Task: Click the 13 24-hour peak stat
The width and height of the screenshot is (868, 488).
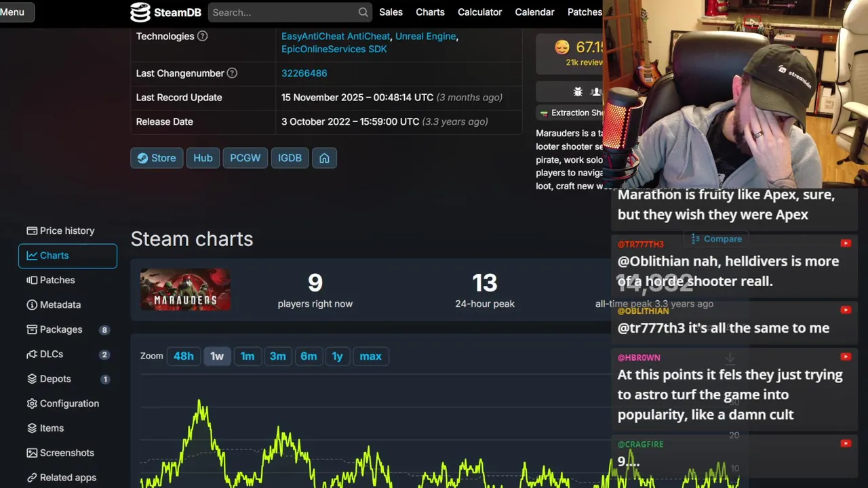Action: tap(484, 290)
